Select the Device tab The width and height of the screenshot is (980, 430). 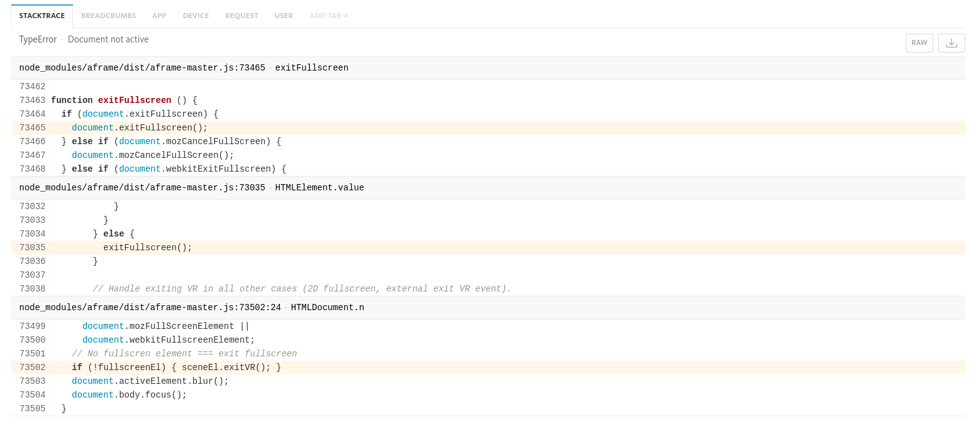(196, 16)
